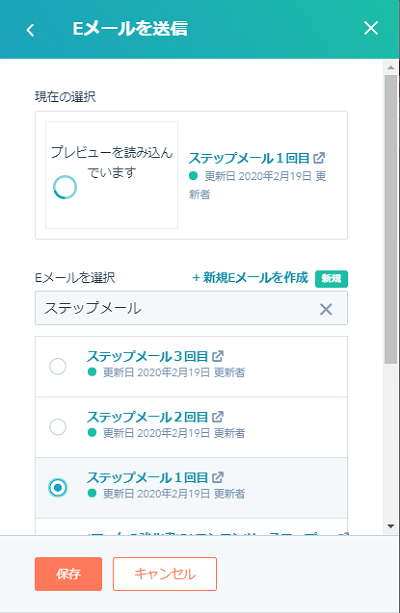Open external link icon next to ステップメール1回目 in list
The height and width of the screenshot is (613, 400).
217,477
